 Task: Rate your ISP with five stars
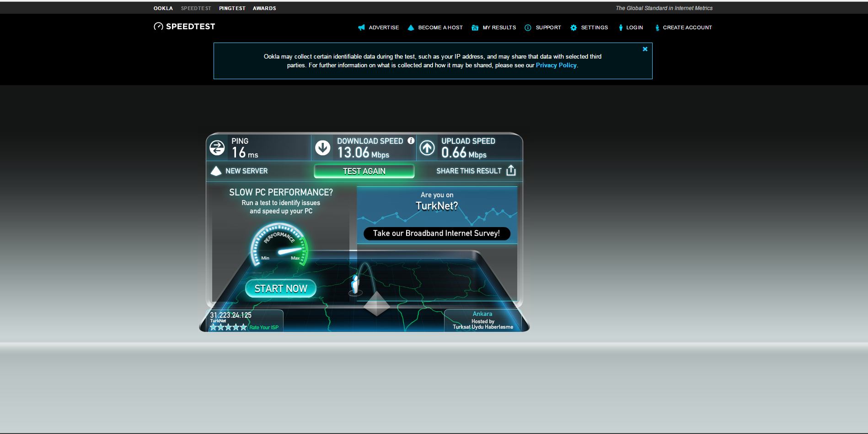[243, 327]
